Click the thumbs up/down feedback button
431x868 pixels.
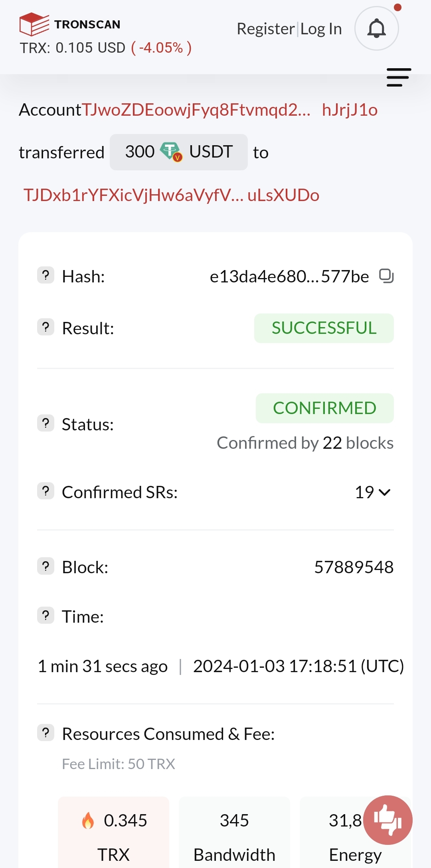click(388, 820)
